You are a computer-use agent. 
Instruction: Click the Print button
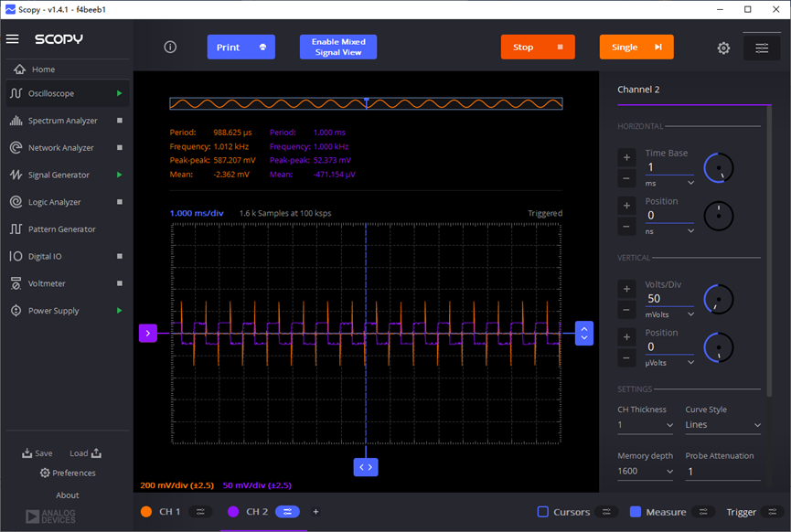point(241,47)
